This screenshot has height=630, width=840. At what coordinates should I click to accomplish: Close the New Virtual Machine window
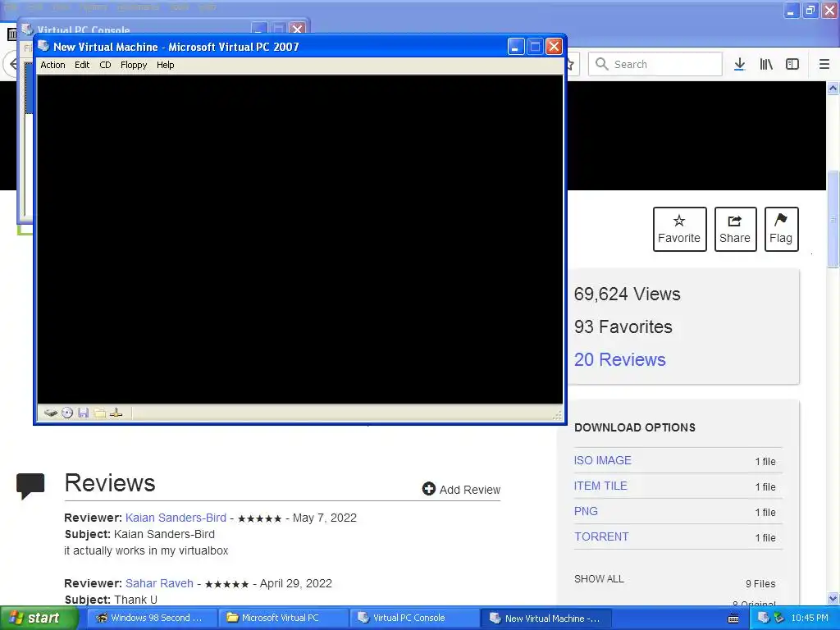(554, 47)
